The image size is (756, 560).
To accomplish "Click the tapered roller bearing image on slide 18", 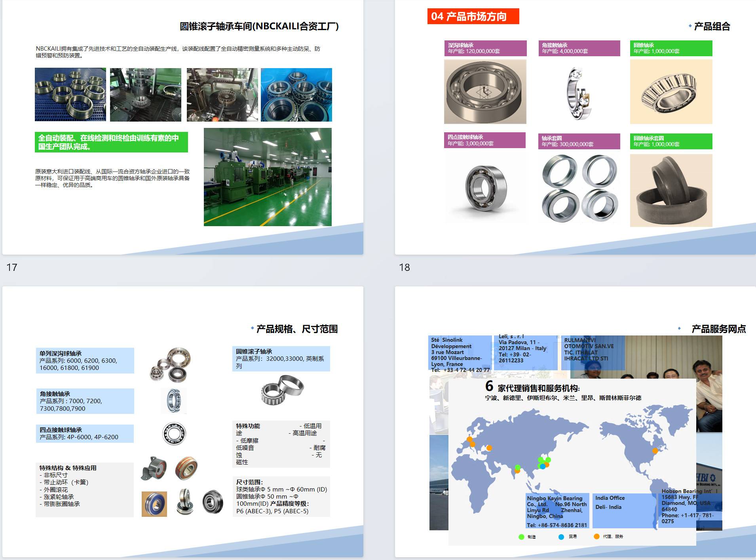I will coord(671,91).
